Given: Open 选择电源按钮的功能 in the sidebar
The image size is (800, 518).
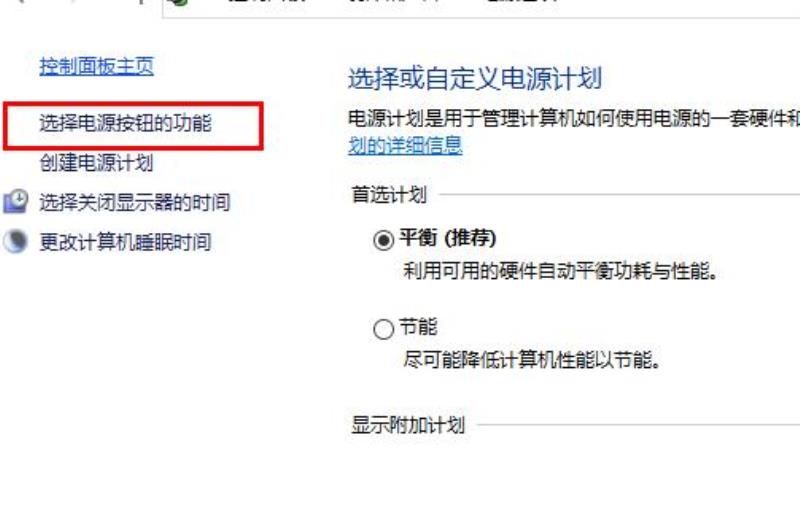Looking at the screenshot, I should pyautogui.click(x=126, y=123).
